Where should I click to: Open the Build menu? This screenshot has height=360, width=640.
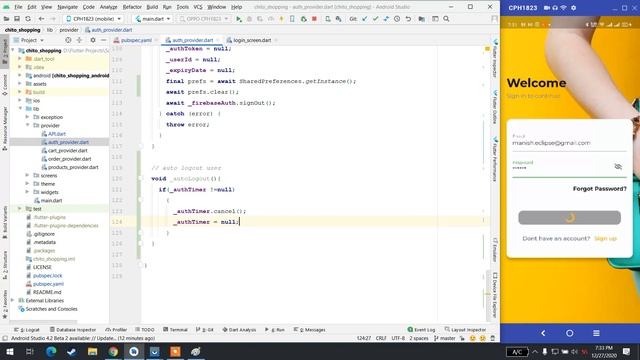point(152,7)
